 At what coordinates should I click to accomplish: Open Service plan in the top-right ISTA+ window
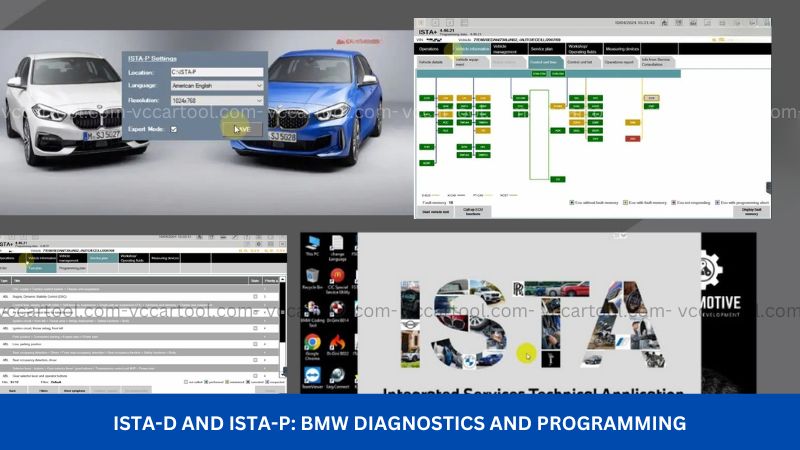pyautogui.click(x=546, y=49)
